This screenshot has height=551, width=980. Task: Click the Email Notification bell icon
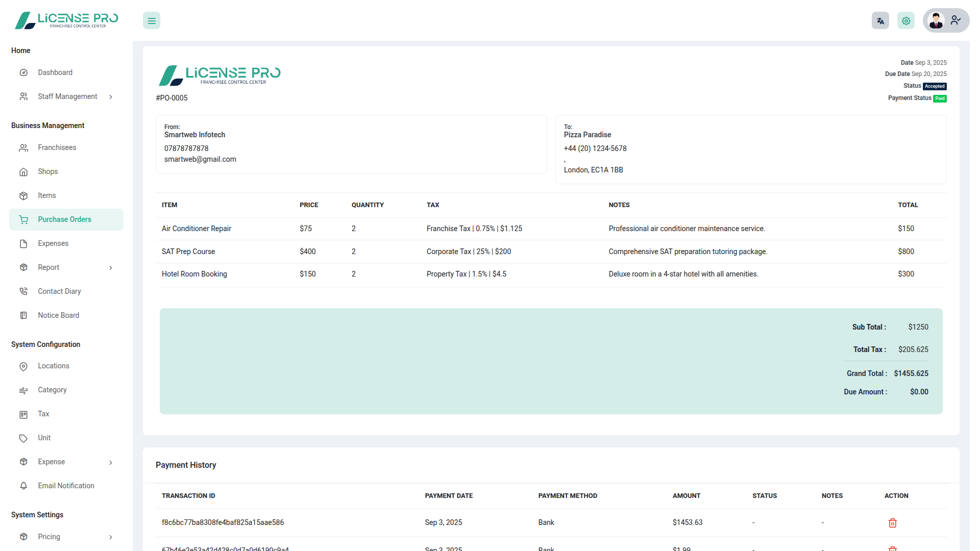[23, 486]
